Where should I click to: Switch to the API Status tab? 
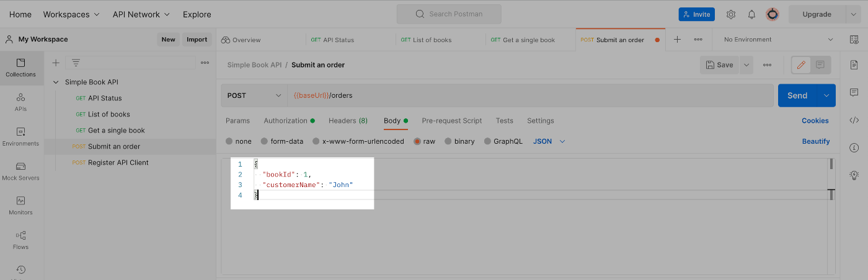333,40
